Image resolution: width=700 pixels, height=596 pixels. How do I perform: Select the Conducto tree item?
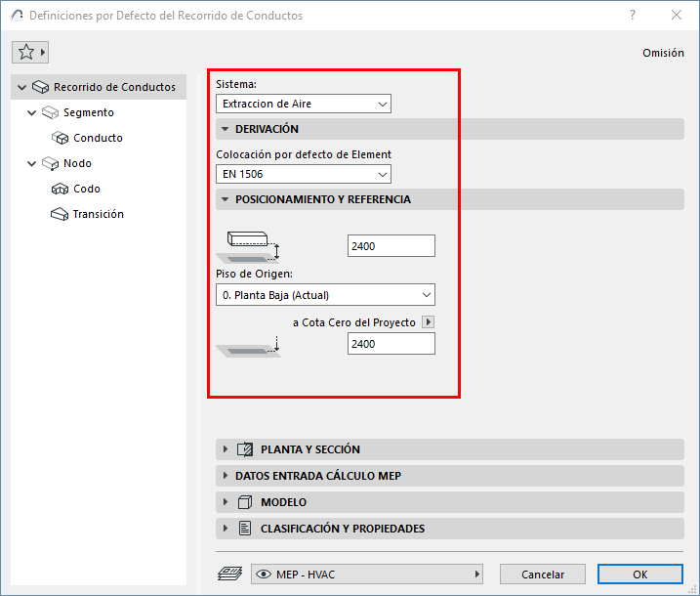coord(98,138)
